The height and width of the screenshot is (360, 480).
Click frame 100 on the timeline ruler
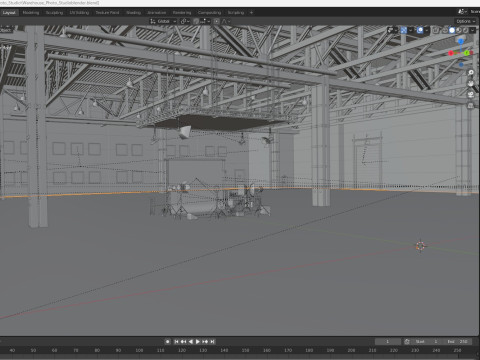(139, 350)
